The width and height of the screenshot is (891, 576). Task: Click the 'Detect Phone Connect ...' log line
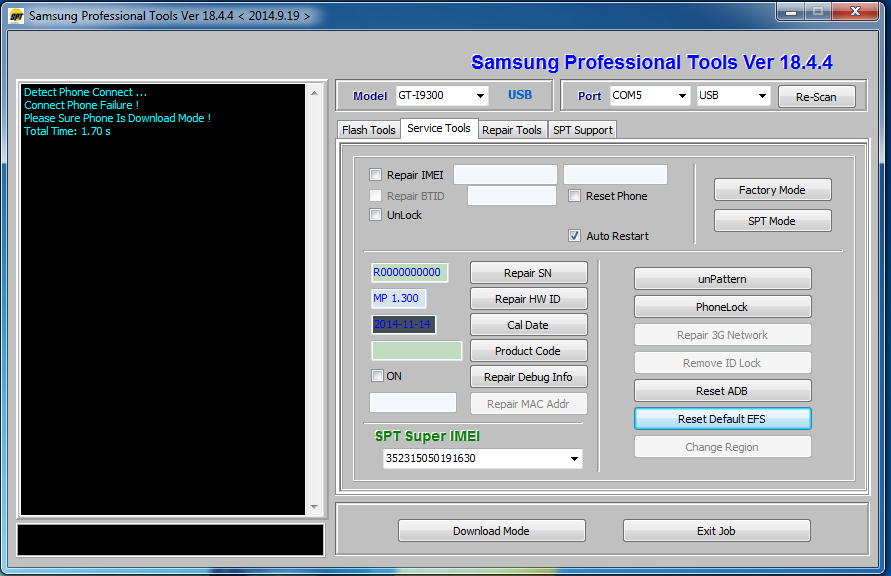tap(85, 92)
